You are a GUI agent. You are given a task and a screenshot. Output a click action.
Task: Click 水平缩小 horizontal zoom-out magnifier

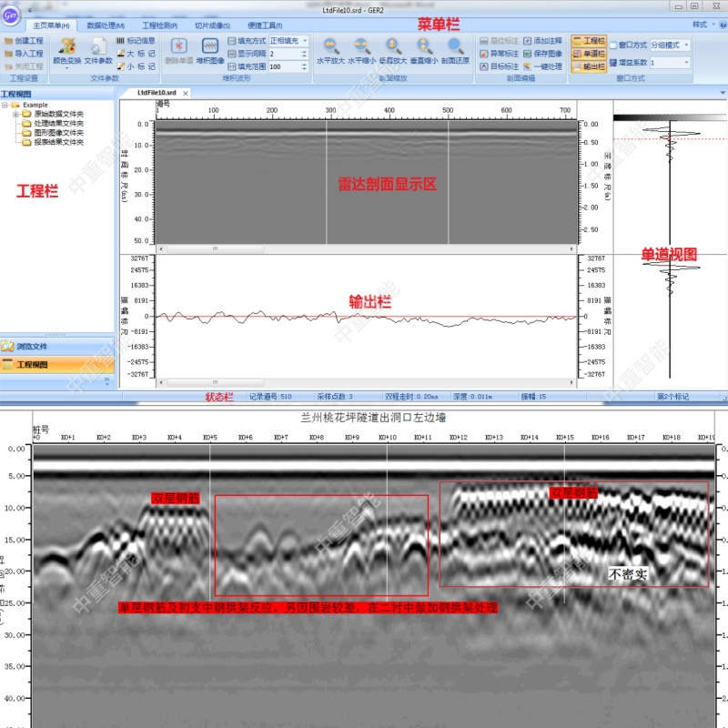tap(361, 46)
